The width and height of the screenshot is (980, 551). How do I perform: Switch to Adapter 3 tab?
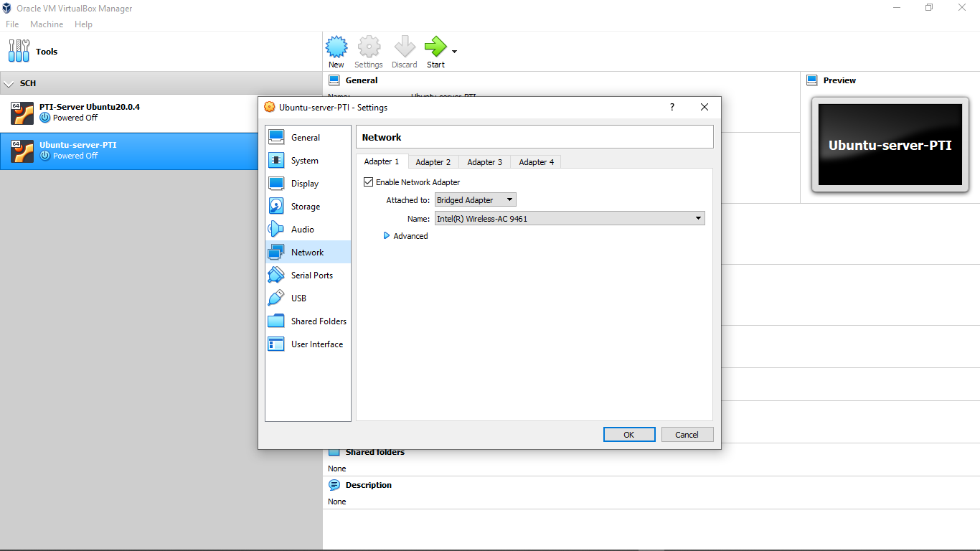pyautogui.click(x=485, y=162)
